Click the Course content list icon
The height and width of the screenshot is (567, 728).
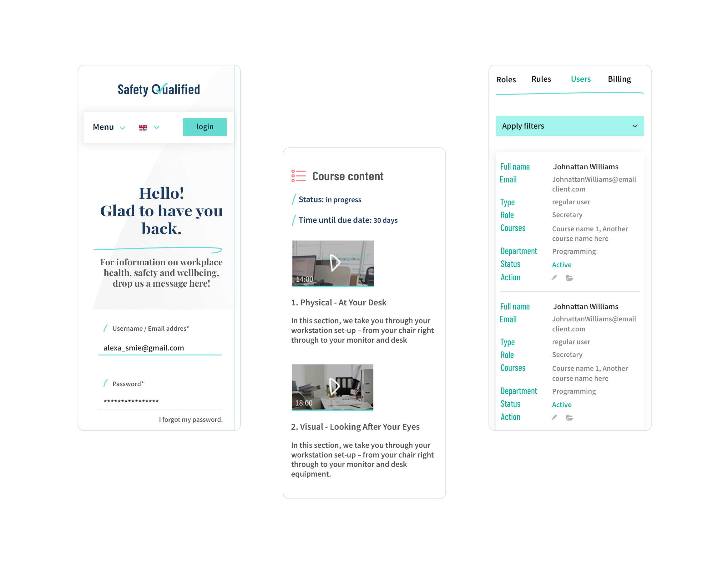click(x=298, y=176)
